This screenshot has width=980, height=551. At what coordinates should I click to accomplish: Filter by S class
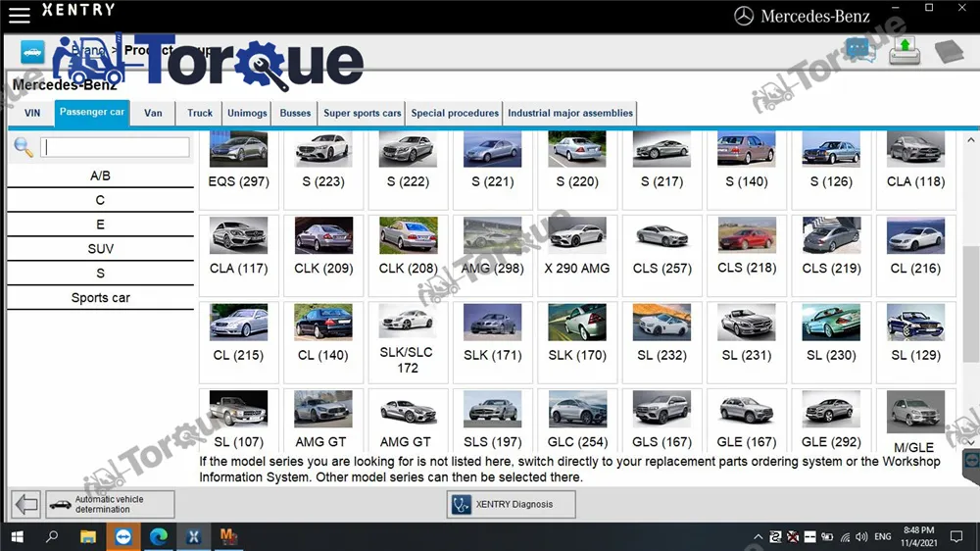[x=100, y=274]
